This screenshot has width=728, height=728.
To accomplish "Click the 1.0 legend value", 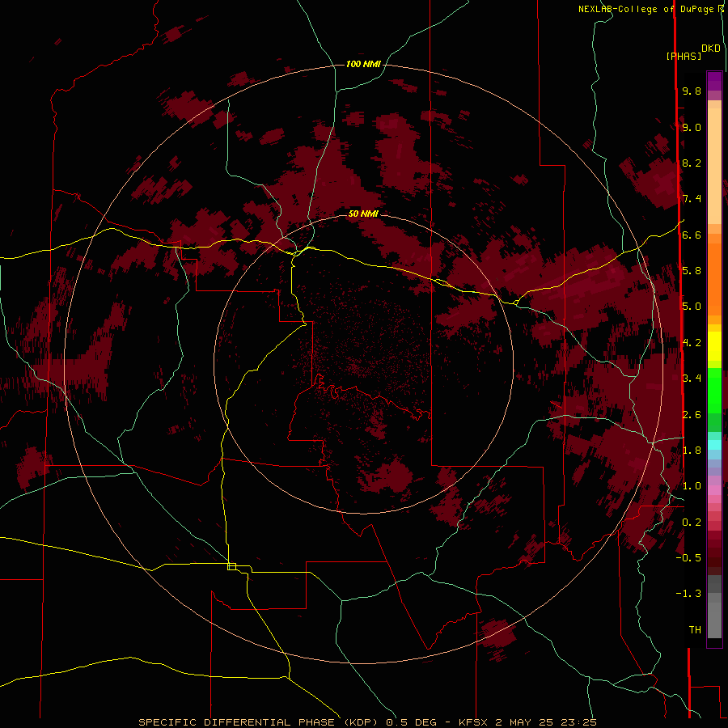I will [x=692, y=486].
